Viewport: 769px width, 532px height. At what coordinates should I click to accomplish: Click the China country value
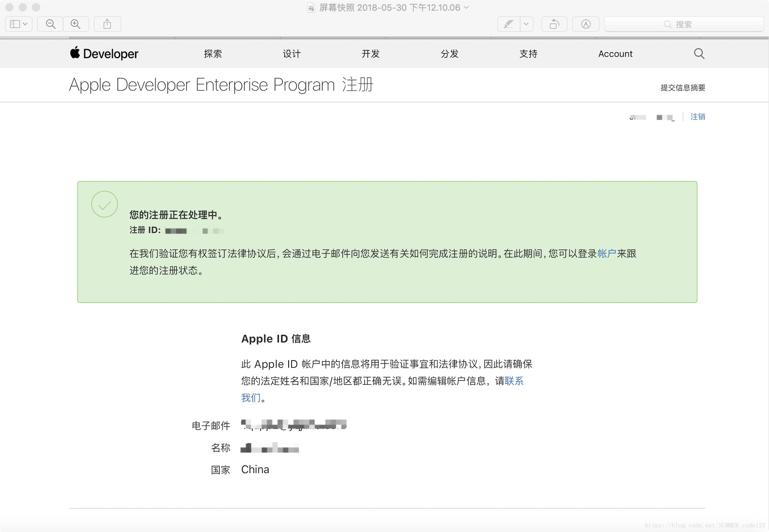(255, 470)
